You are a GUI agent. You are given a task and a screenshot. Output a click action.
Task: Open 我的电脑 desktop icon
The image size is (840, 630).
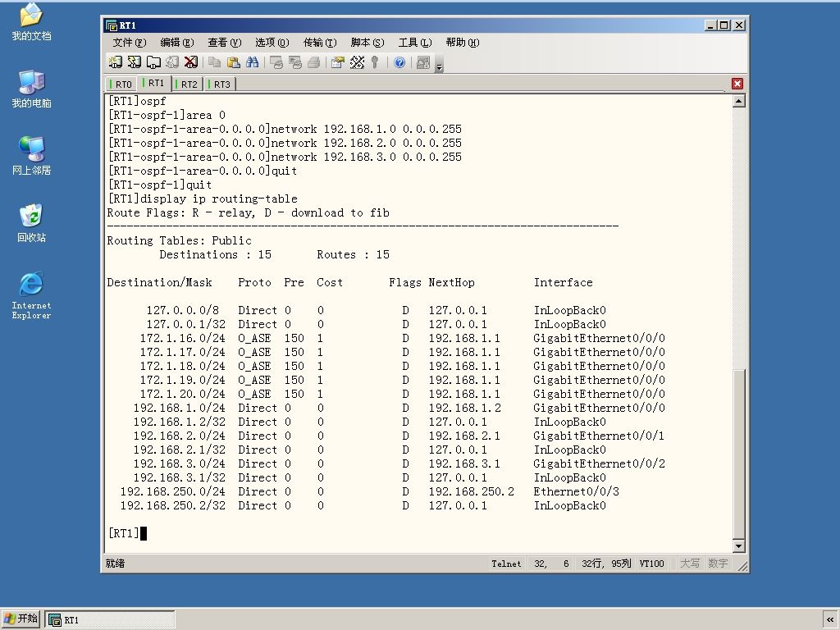coord(31,89)
